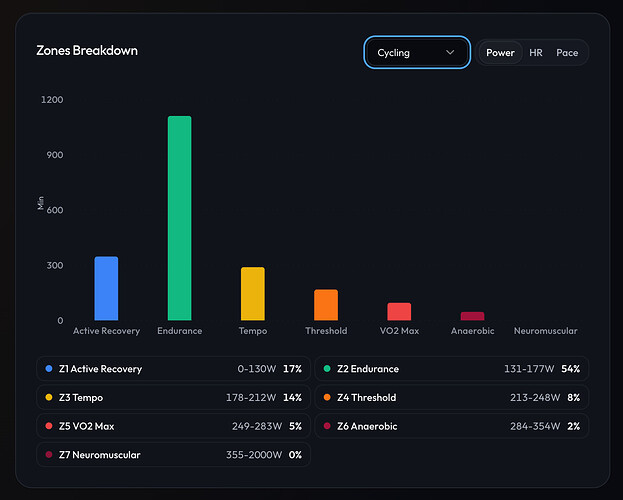Select the Z3 Tempo legend row
This screenshot has width=623, height=500.
pos(173,397)
